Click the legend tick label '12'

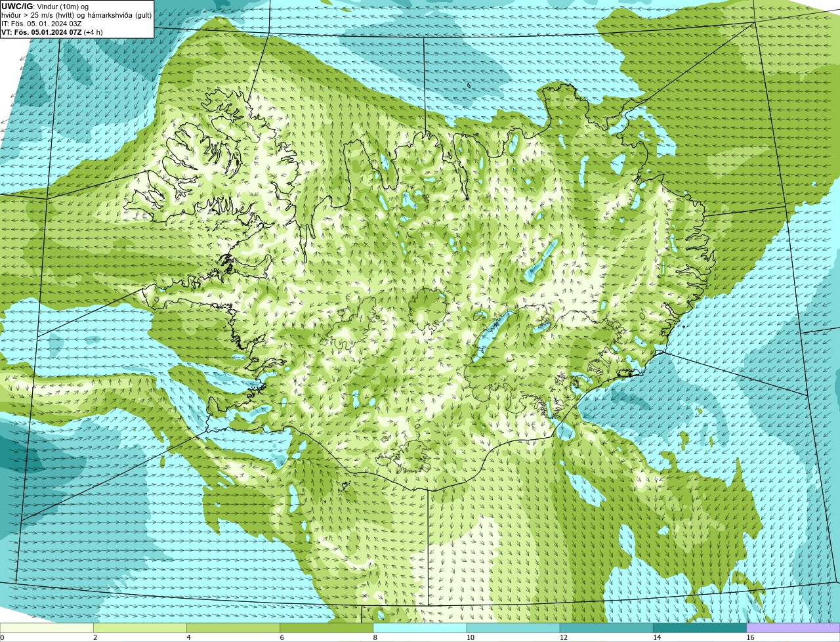click(563, 637)
